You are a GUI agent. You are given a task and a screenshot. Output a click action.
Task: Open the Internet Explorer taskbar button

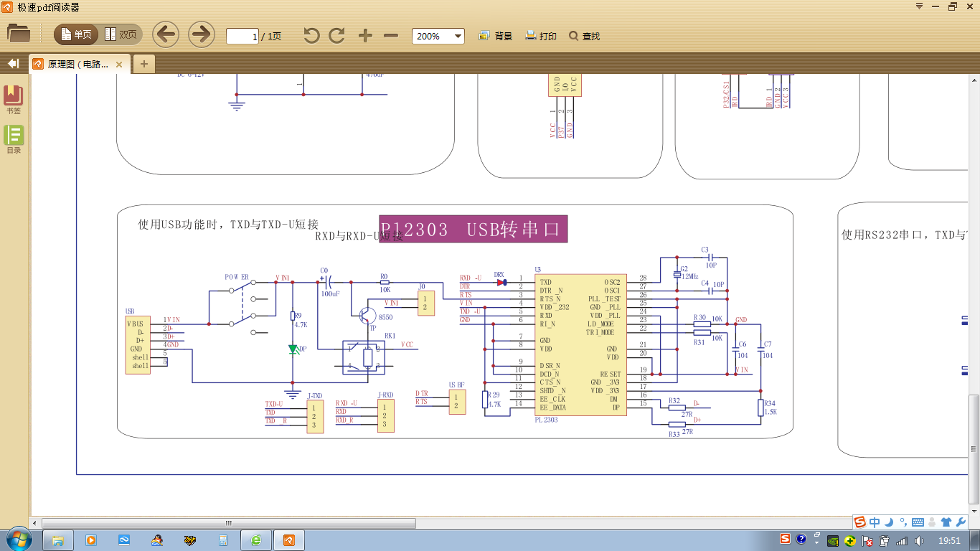point(256,540)
